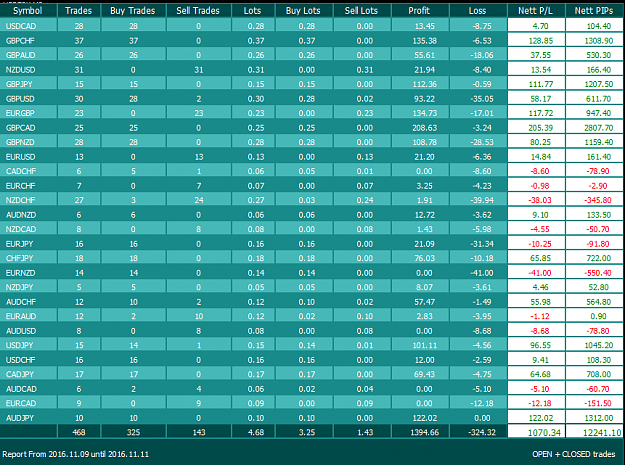Click USDJPY Nett PIPs value 1045.20
The width and height of the screenshot is (625, 465).
[599, 346]
